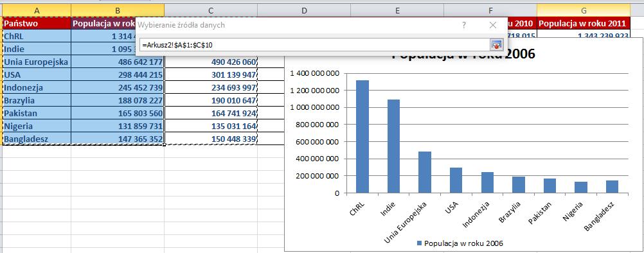Viewport: 644px width, 253px height.
Task: Click the range selector icon in the dialog
Action: [x=496, y=44]
